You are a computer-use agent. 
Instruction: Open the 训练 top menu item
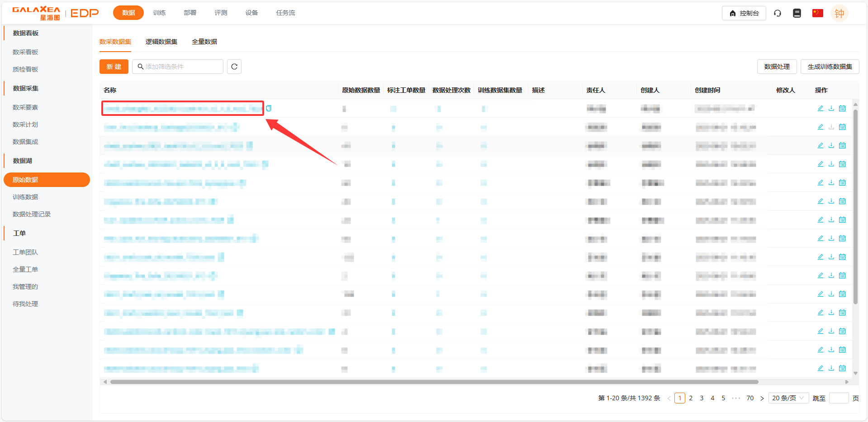tap(159, 13)
